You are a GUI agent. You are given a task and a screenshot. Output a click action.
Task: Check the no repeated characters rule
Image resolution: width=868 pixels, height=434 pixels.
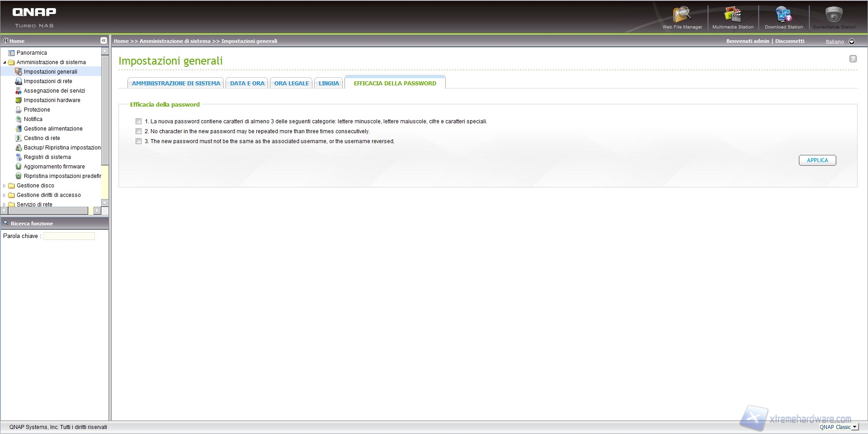point(139,131)
